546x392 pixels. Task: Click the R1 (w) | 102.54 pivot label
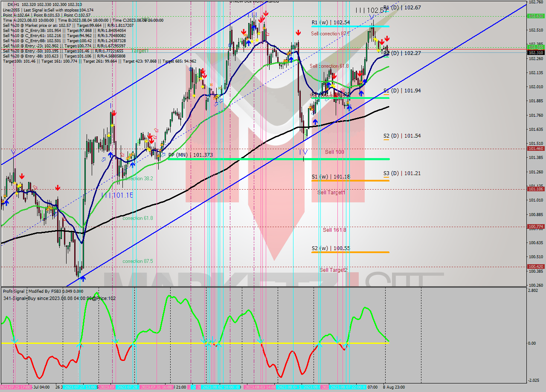click(331, 22)
